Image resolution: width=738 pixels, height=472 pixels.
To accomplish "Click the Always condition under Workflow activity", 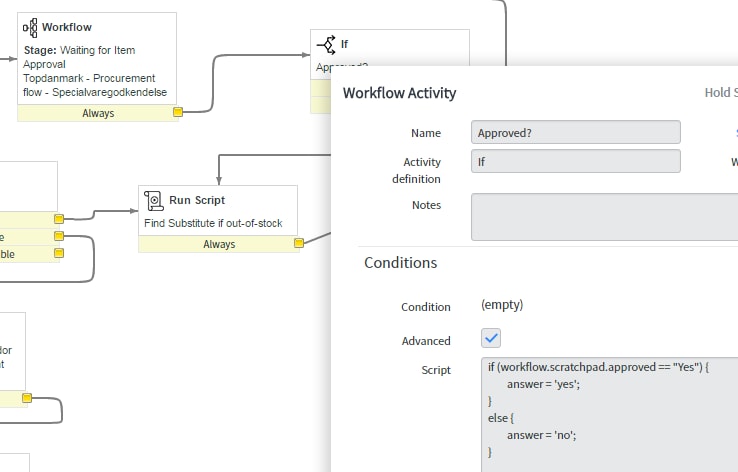I will pos(98,113).
